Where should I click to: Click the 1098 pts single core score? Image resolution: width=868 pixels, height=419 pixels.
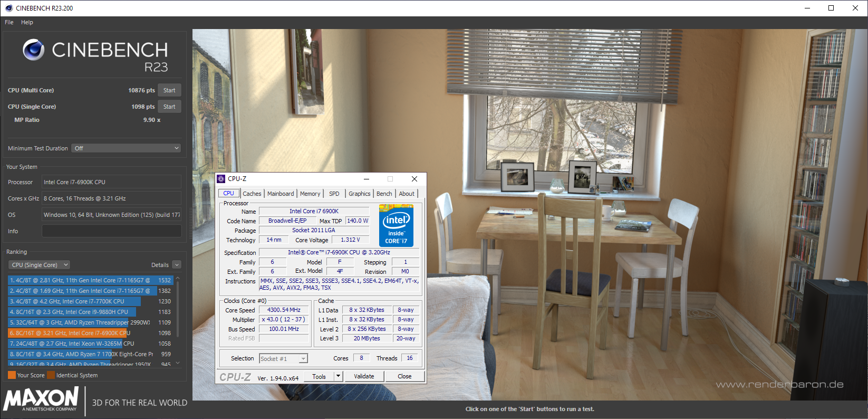tap(143, 107)
